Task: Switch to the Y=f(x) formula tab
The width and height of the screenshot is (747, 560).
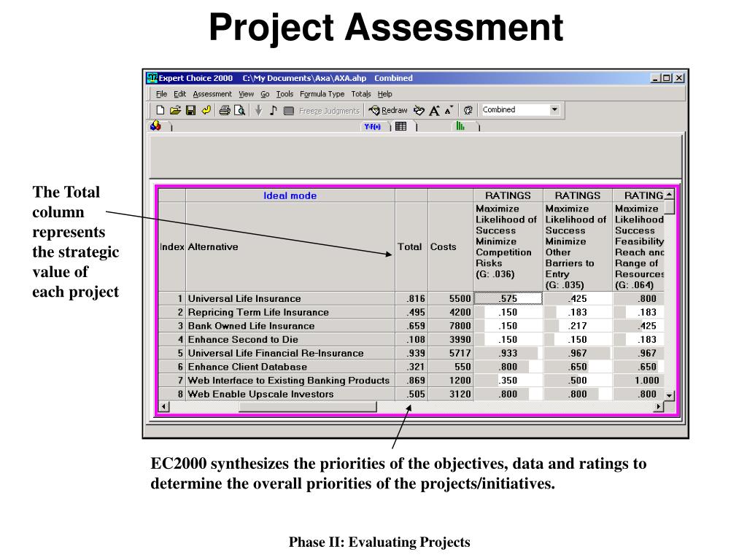Action: pos(373,126)
